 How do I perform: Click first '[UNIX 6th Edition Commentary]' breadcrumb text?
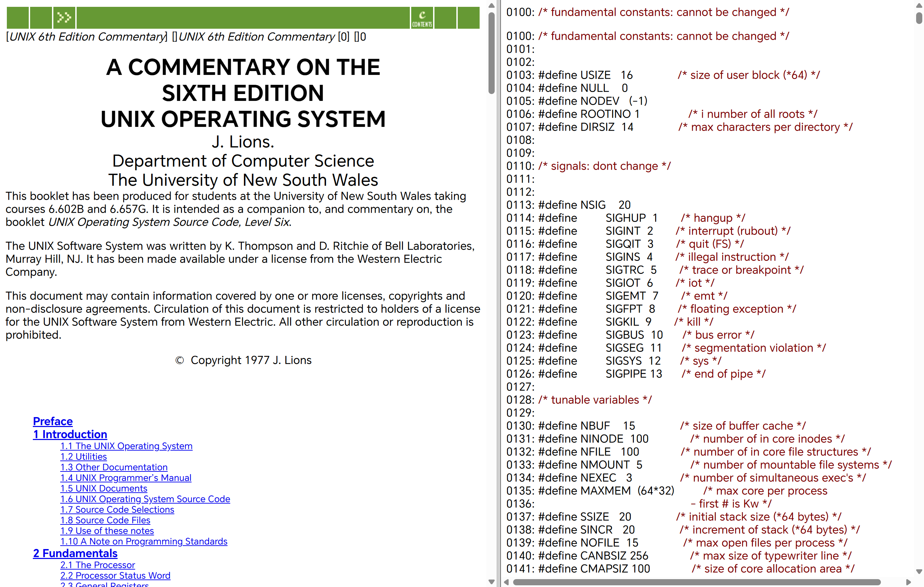coord(87,37)
